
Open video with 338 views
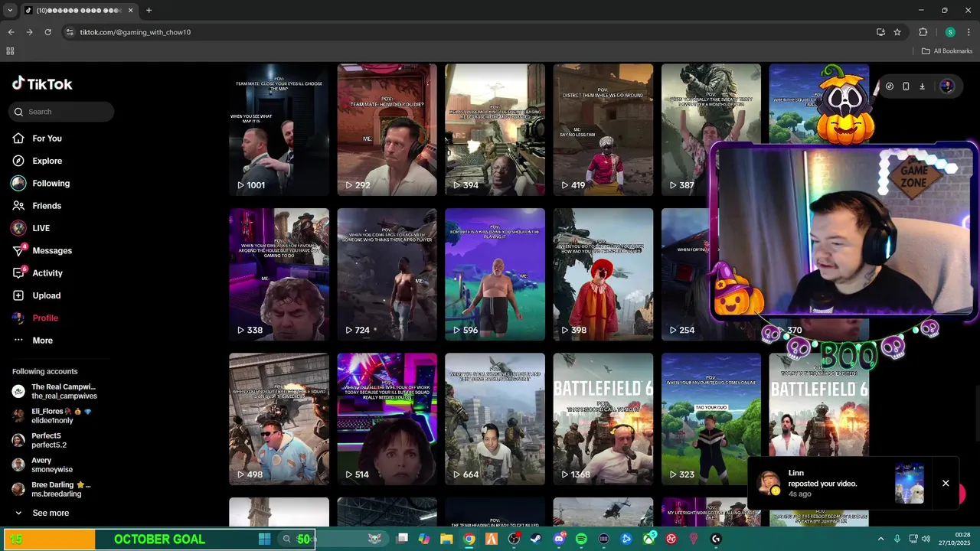pyautogui.click(x=279, y=274)
